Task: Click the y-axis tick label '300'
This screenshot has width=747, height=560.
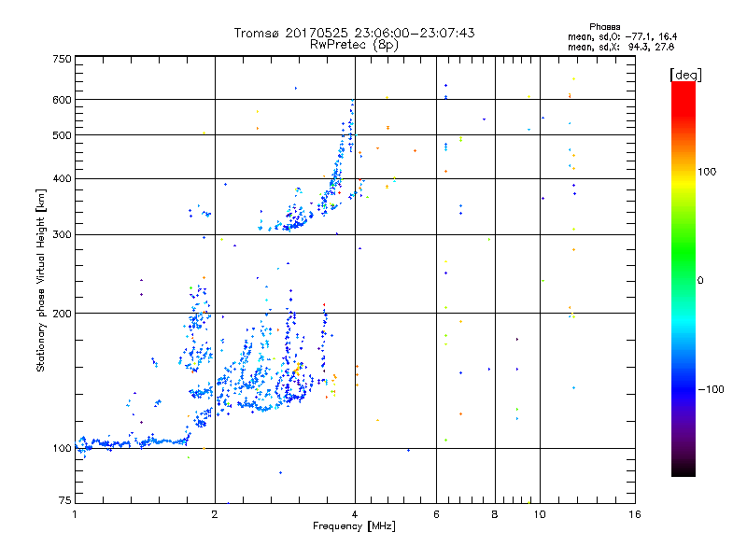Action: pos(62,235)
